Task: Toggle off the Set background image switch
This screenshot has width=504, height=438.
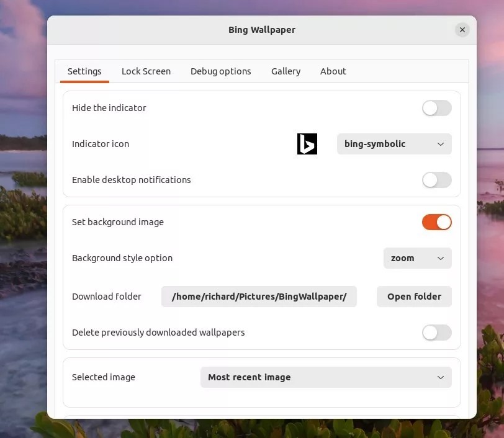Action: pyautogui.click(x=437, y=222)
